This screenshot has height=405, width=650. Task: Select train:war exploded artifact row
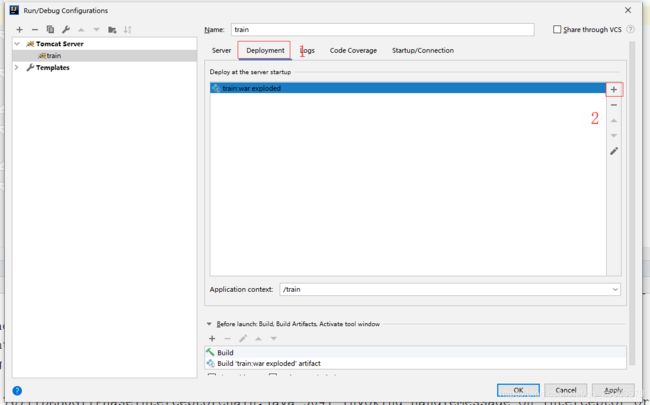point(408,88)
